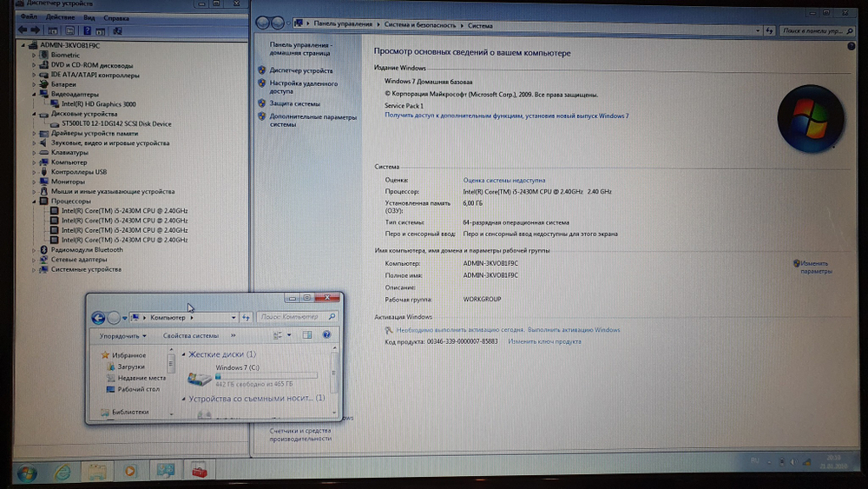Click the Windows Start orb
868x489 pixels.
click(x=27, y=473)
